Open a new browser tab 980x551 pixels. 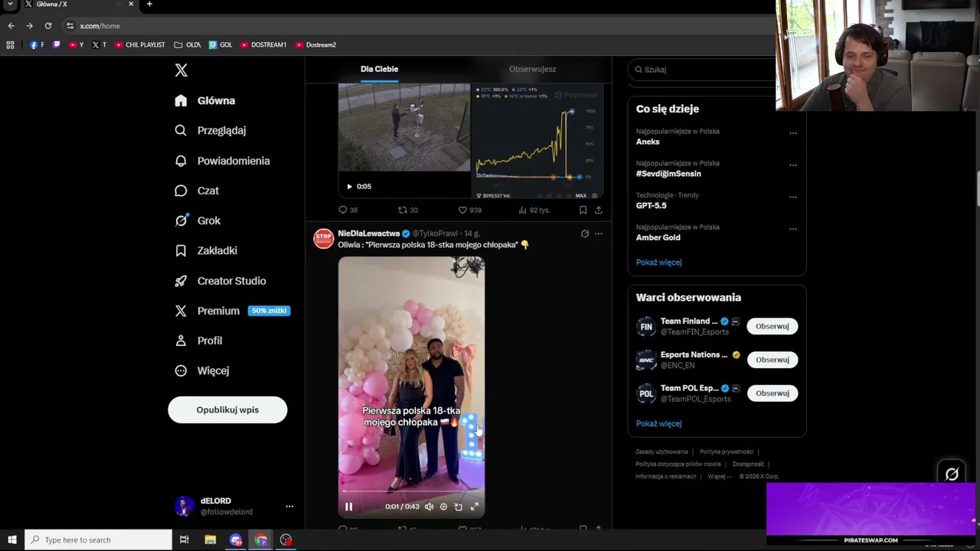click(149, 5)
